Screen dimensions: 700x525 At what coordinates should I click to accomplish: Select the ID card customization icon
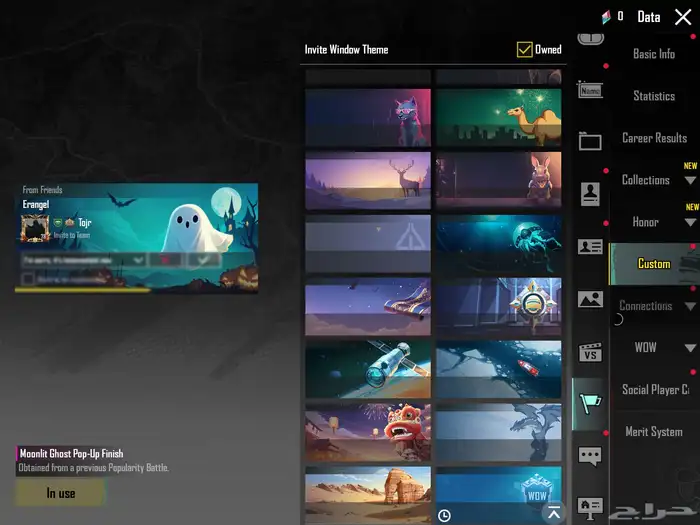pyautogui.click(x=590, y=246)
